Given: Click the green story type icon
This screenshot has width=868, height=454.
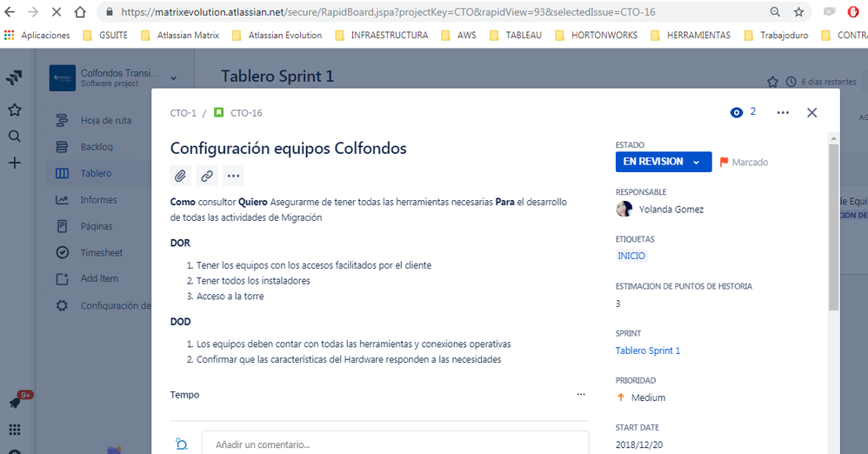Looking at the screenshot, I should [218, 112].
